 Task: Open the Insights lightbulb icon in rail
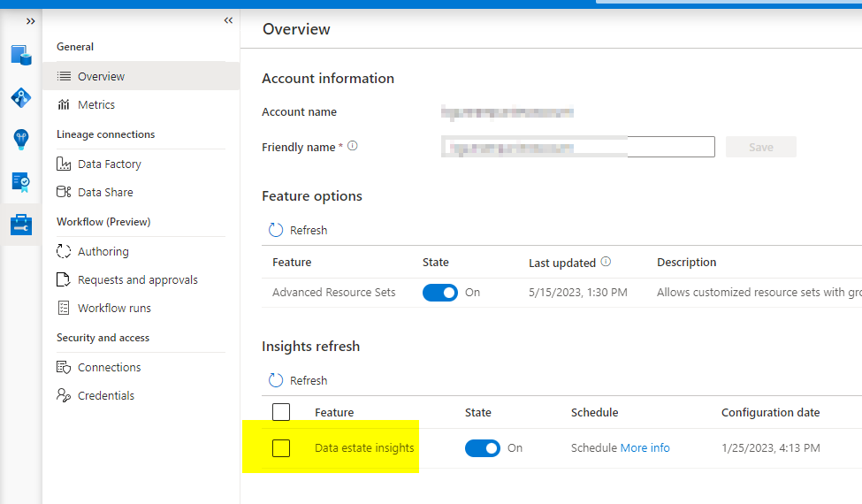click(21, 140)
